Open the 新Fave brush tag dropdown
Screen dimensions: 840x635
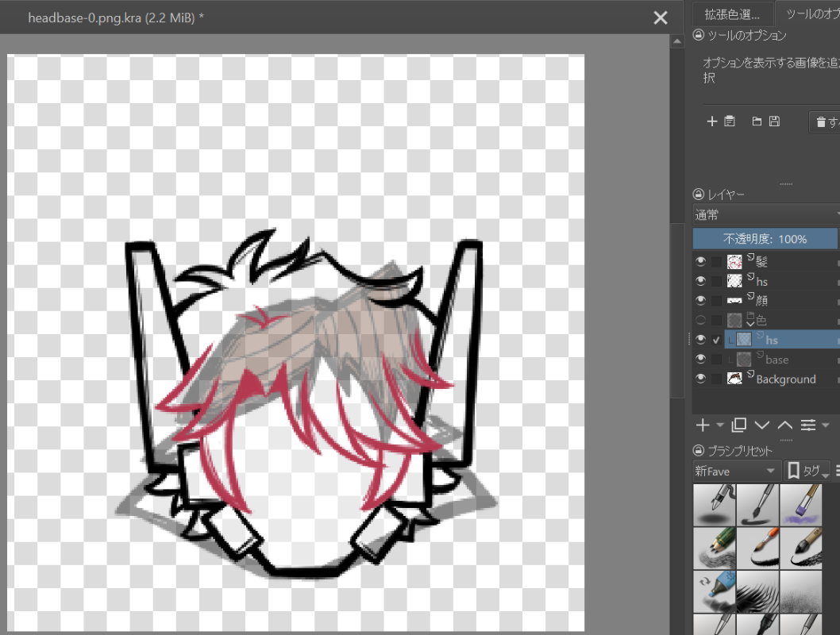click(x=736, y=471)
